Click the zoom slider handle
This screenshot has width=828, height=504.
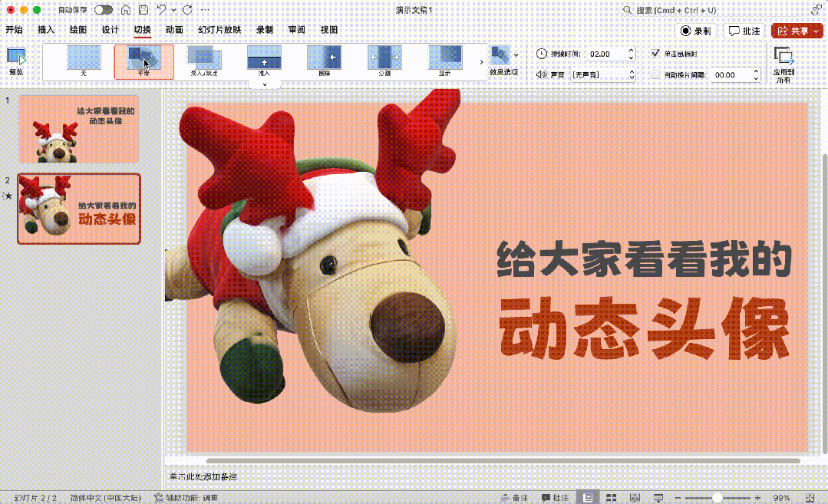pos(717,498)
